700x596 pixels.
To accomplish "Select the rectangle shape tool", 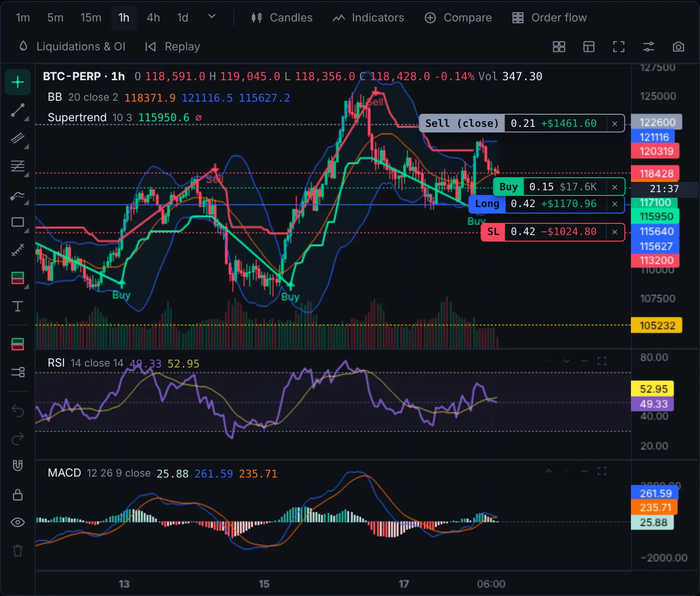I will coord(18,222).
